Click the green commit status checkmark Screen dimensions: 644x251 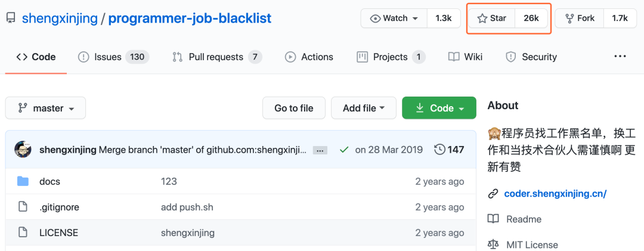point(343,150)
